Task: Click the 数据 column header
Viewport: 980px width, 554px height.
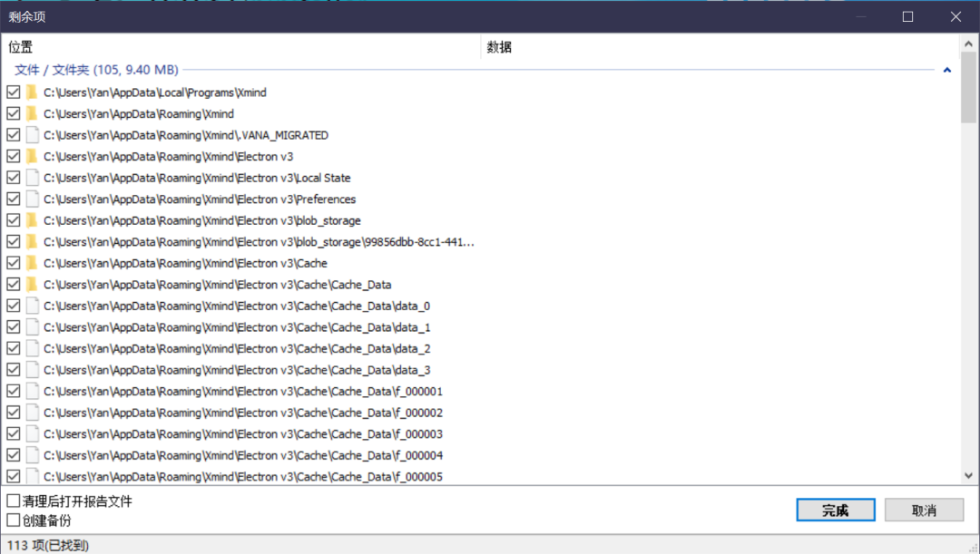Action: pyautogui.click(x=719, y=47)
